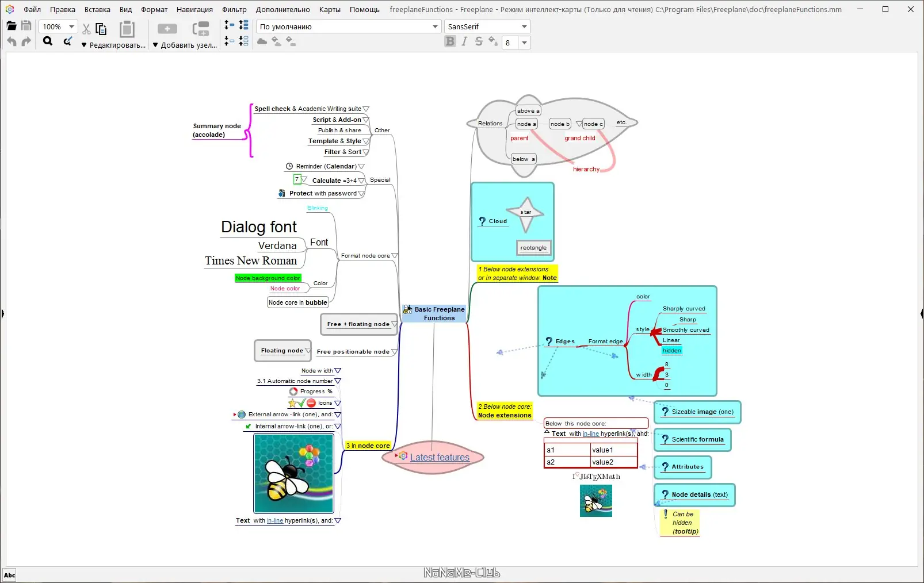Click the paste clipboard icon
924x583 pixels.
(x=127, y=28)
